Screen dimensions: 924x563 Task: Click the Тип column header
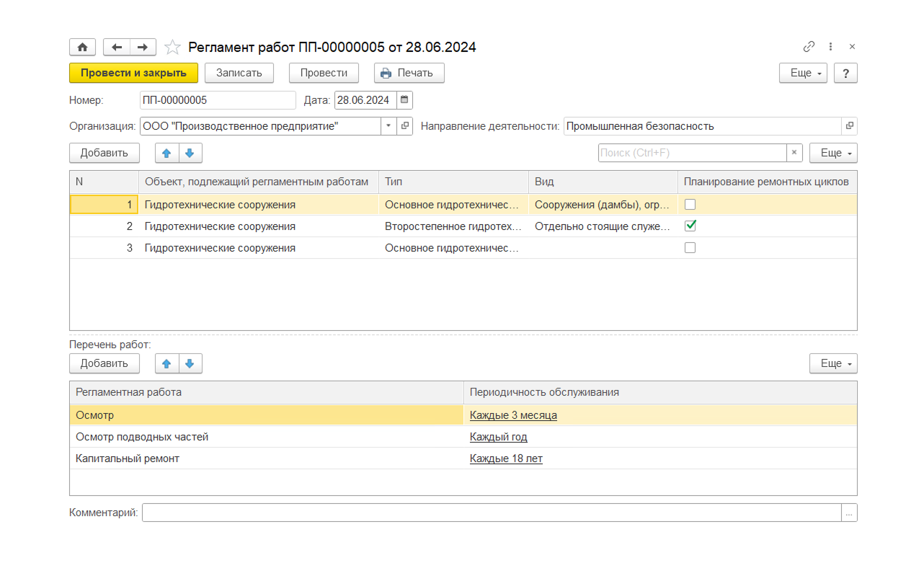453,182
